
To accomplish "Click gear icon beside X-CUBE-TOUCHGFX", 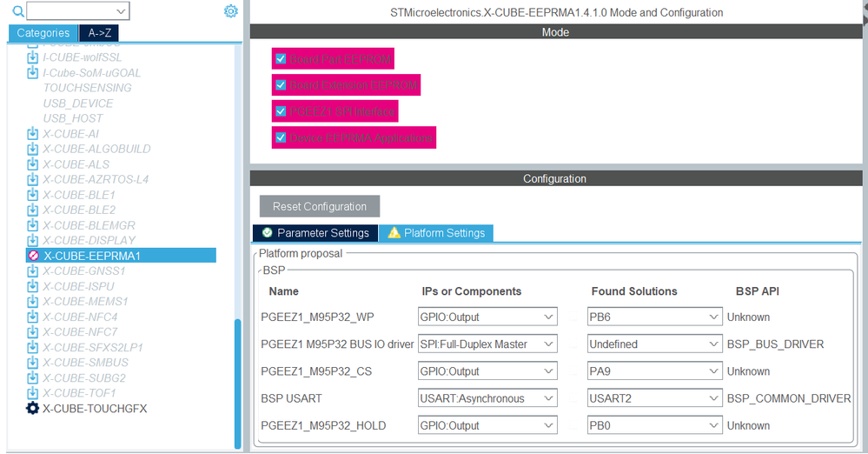I will [x=33, y=408].
